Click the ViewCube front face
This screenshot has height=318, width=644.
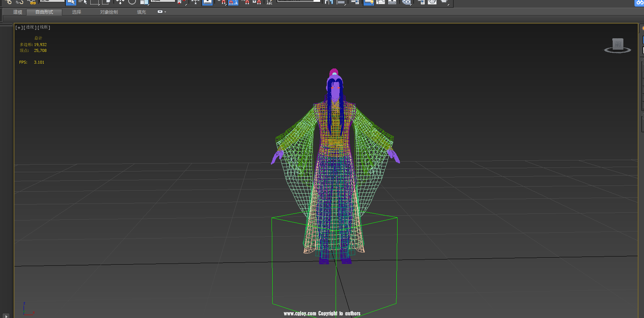tap(618, 44)
